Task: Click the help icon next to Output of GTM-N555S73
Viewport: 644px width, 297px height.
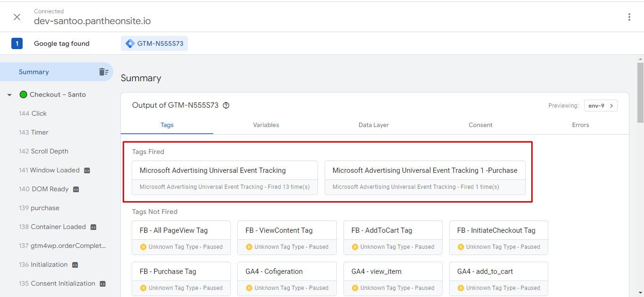Action: point(226,105)
